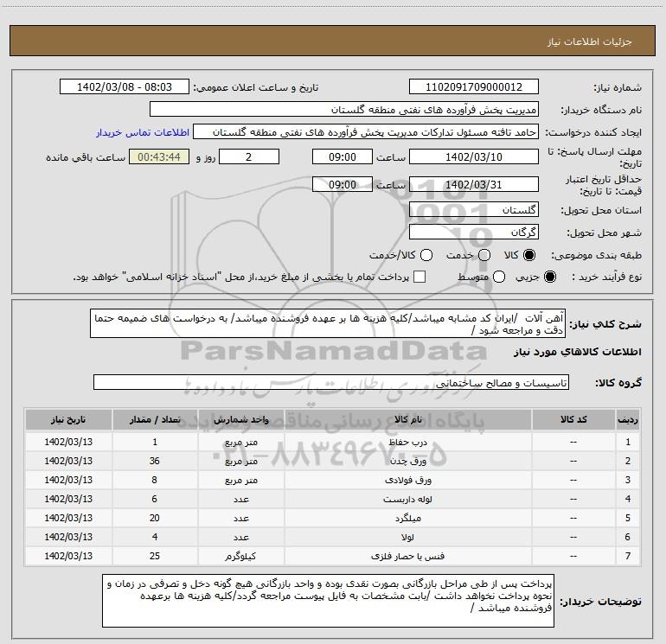This screenshot has width=666, height=644.
Task: Click the response deadline hour field 09:00
Action: pyautogui.click(x=343, y=156)
